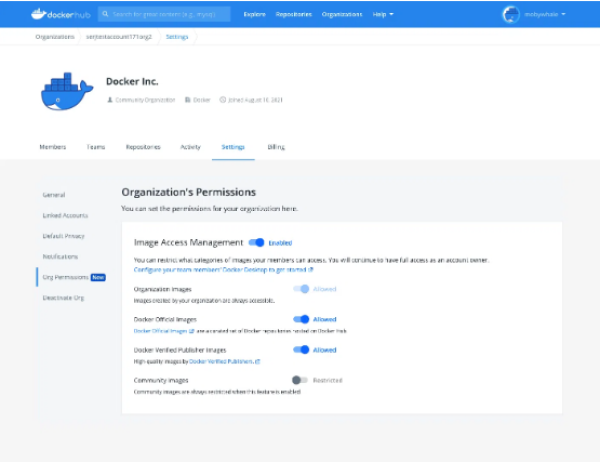Follow the Configure Docker Desktop link

click(225, 269)
